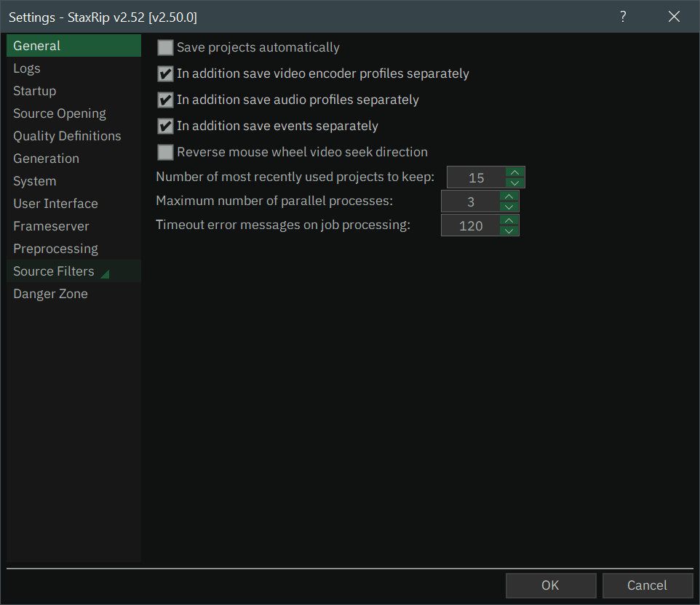Click the label Maximum number of parallel processes
The width and height of the screenshot is (700, 605).
click(x=274, y=201)
